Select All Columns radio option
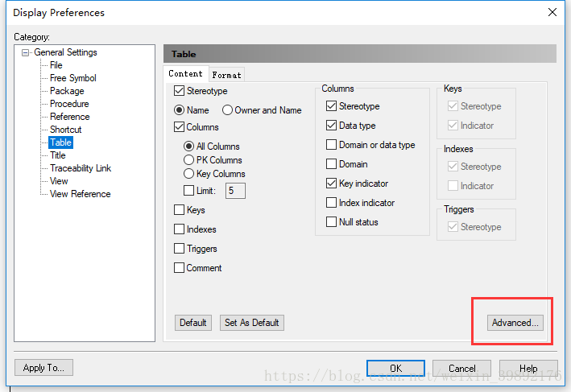This screenshot has width=571, height=392. (x=188, y=146)
